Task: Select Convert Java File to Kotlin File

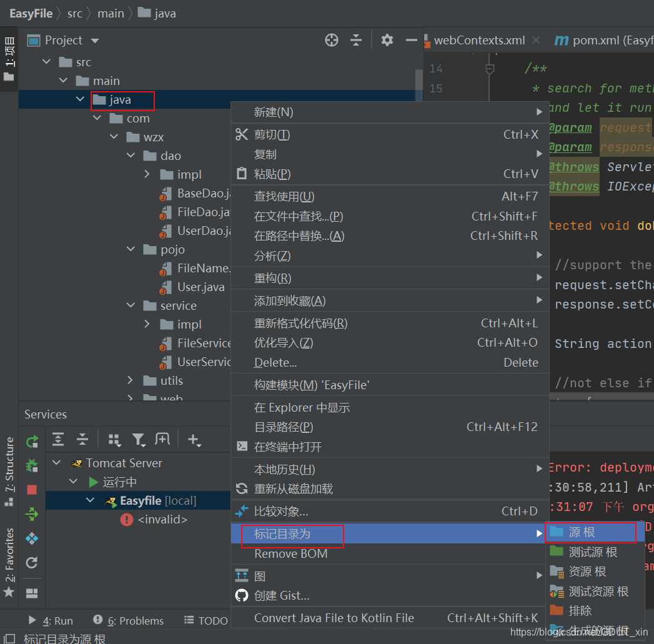Action: tap(390, 618)
